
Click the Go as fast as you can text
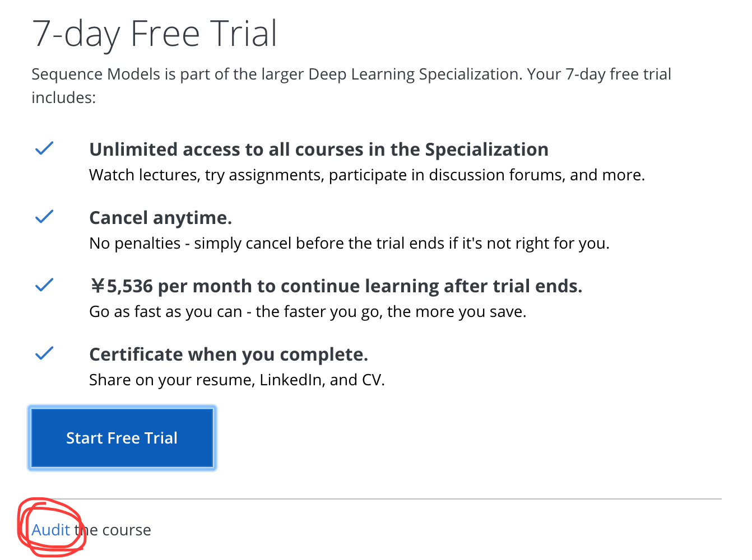pos(307,312)
